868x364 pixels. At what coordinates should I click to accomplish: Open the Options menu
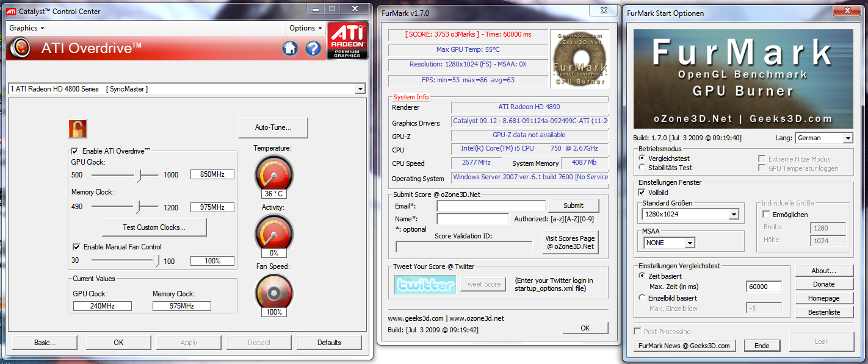point(306,28)
